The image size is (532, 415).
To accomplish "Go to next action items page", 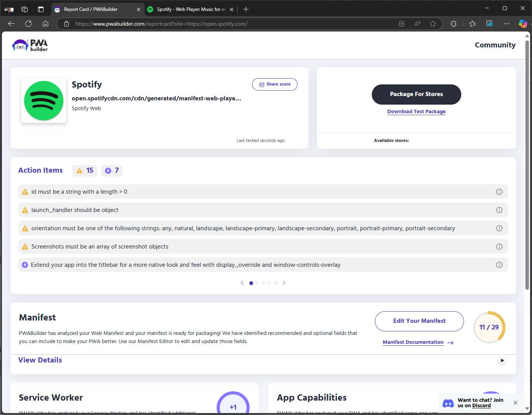I will [x=284, y=283].
